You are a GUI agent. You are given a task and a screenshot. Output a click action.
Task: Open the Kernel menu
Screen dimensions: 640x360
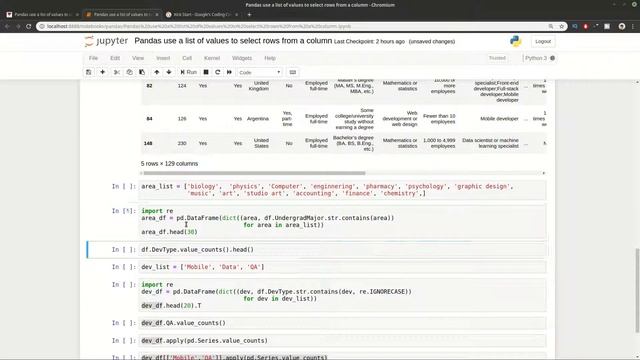coord(212,58)
